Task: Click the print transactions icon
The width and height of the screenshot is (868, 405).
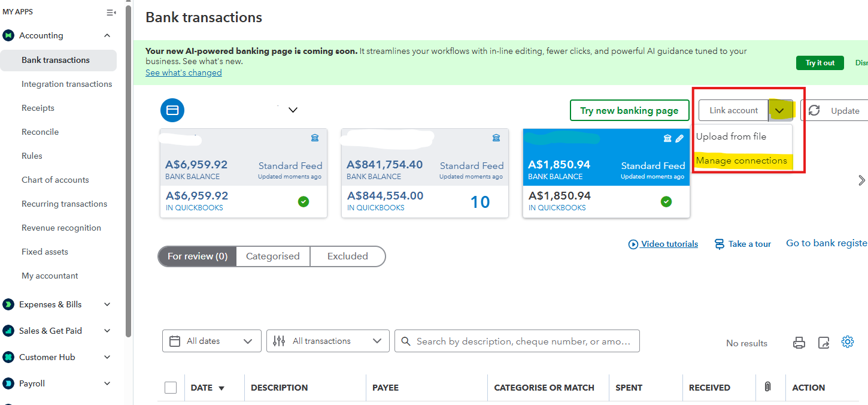Action: click(799, 343)
